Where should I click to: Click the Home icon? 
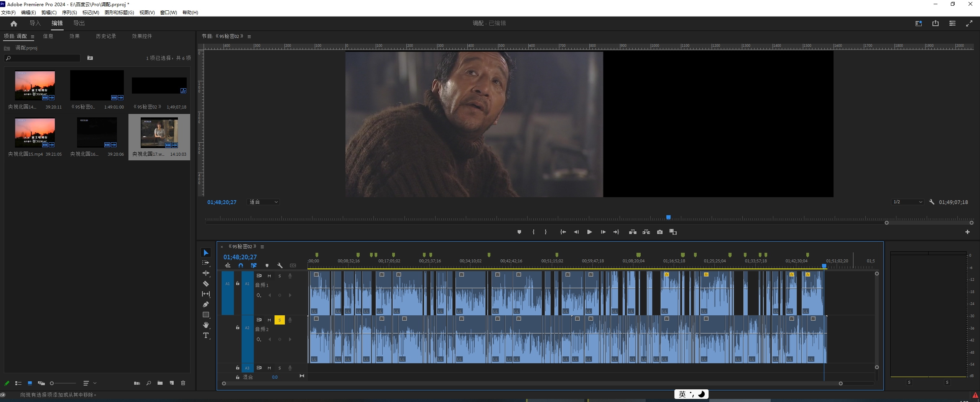coord(14,23)
